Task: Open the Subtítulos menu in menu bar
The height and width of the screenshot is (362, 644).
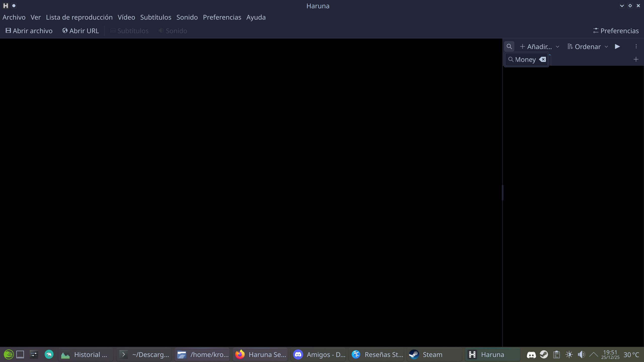Action: pos(155,17)
